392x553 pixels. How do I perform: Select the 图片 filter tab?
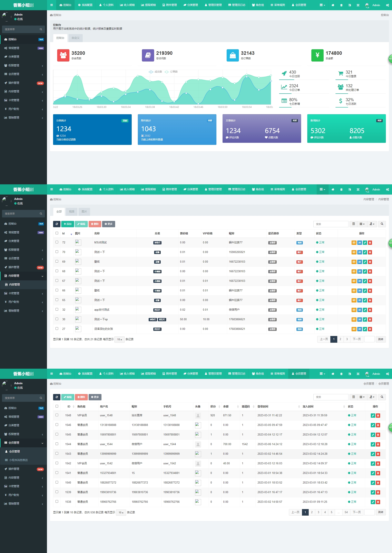(x=84, y=212)
